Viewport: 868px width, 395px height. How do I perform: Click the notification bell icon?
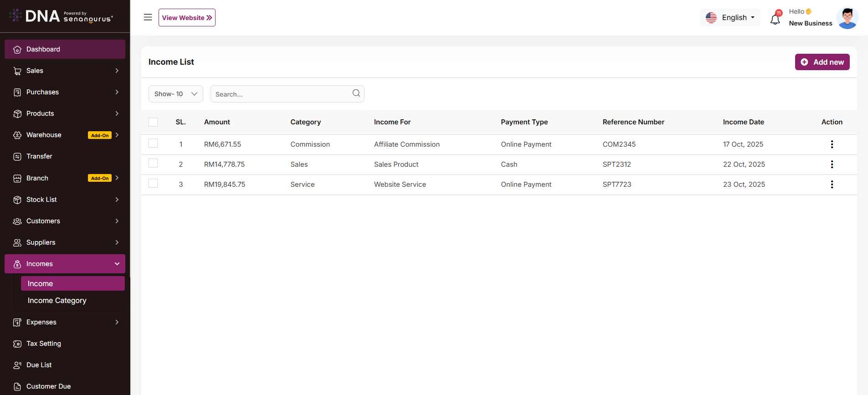click(x=775, y=19)
